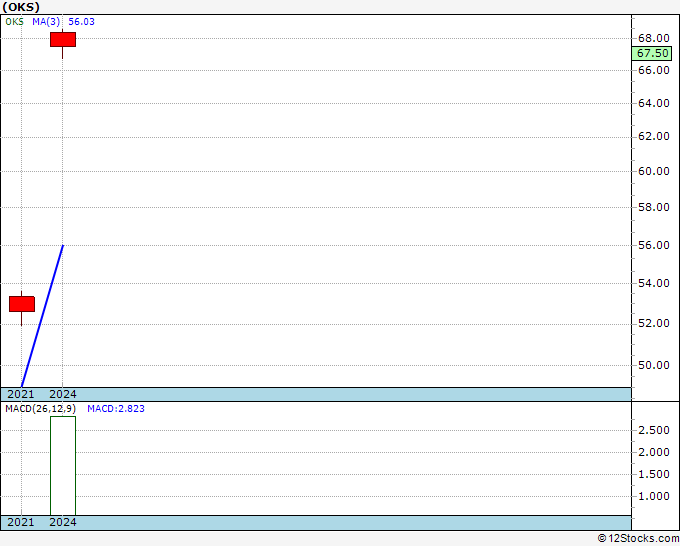The width and height of the screenshot is (680, 546).
Task: Click the 2021 red candlestick body
Action: click(22, 304)
